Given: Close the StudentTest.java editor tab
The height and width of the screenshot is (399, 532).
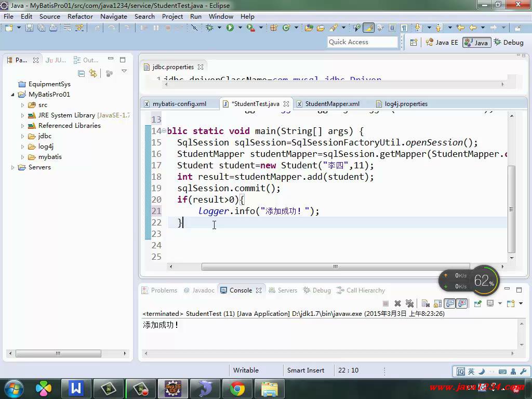Looking at the screenshot, I should click(286, 104).
